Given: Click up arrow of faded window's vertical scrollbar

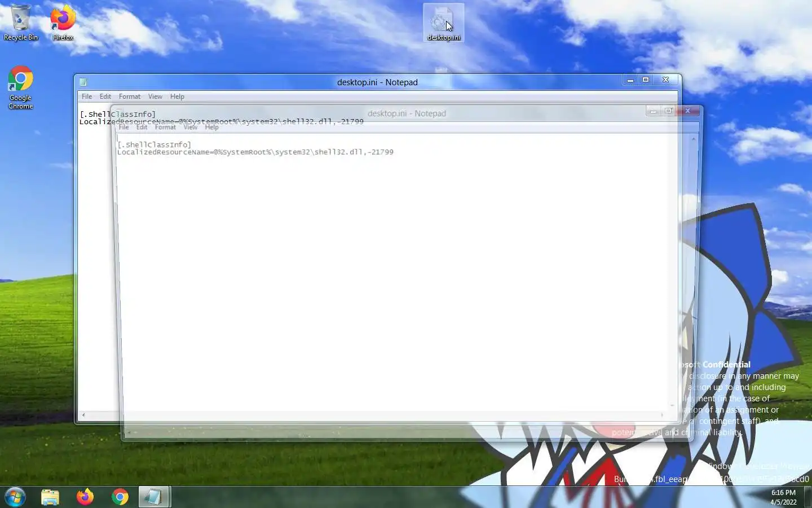Looking at the screenshot, I should (x=694, y=138).
